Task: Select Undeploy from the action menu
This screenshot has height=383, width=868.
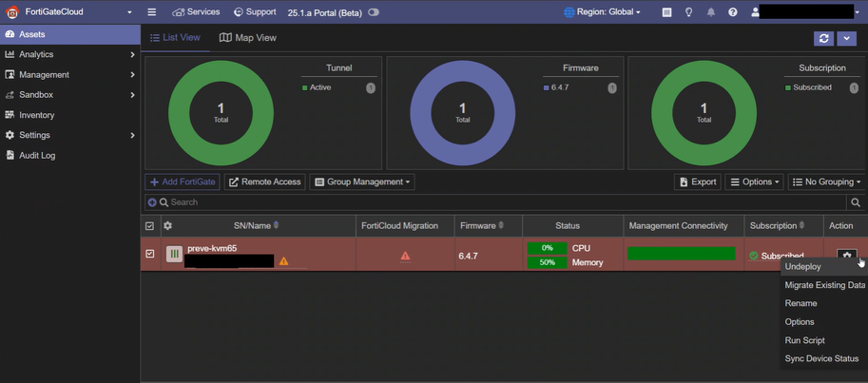Action: tap(824, 267)
